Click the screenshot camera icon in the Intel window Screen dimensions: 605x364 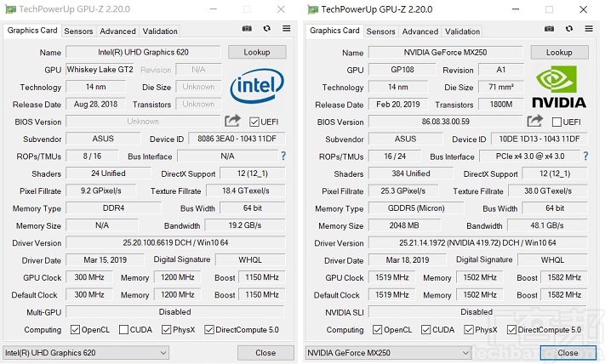click(247, 29)
